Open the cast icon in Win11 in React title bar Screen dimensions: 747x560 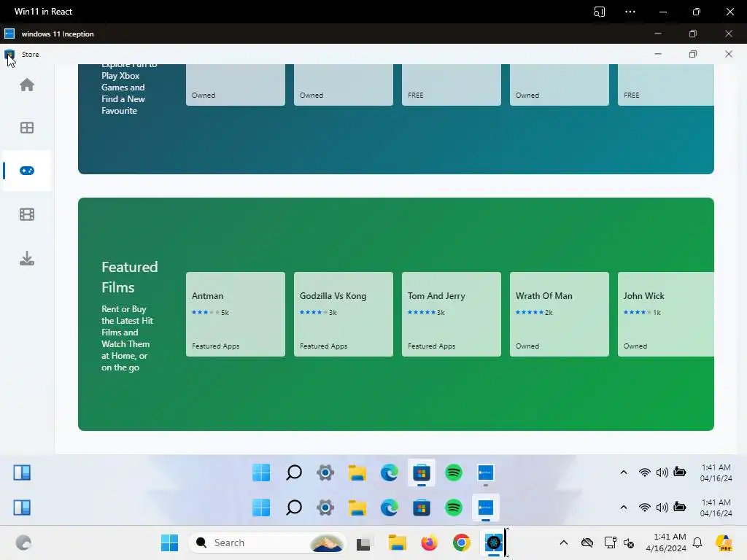tap(599, 12)
